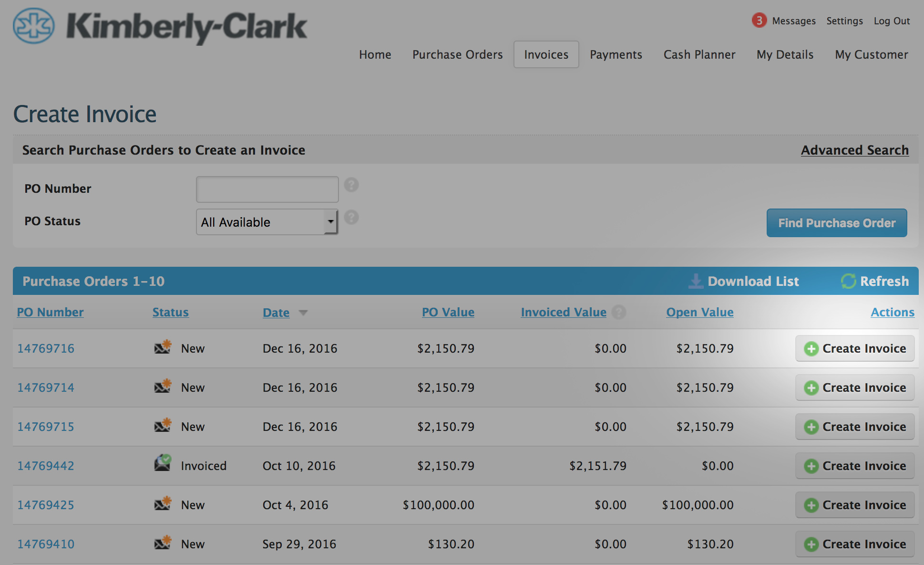The image size is (924, 565).
Task: Click the Actions column header
Action: [893, 313]
